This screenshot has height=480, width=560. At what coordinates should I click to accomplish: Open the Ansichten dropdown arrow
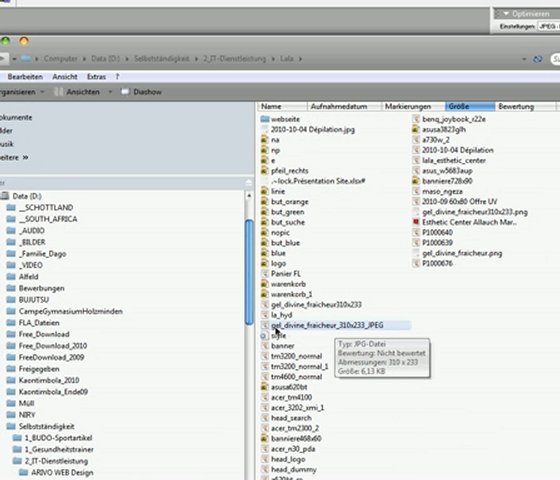(x=110, y=92)
